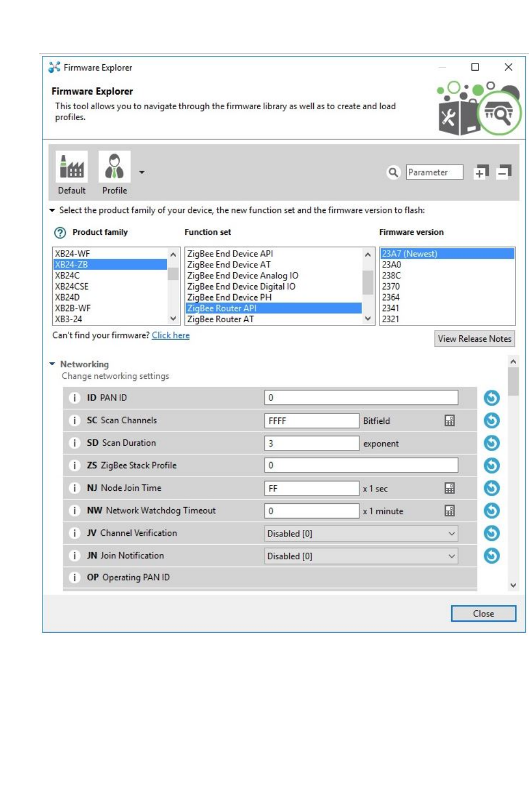Select firmware version 2364
Viewport: 529px width, 812px height.
coord(447,297)
